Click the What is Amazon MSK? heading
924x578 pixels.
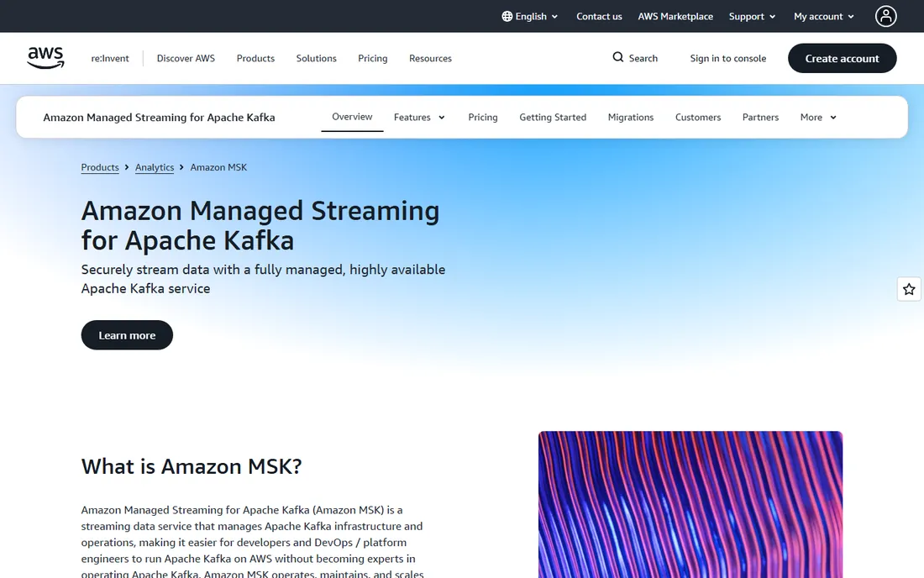pyautogui.click(x=192, y=466)
